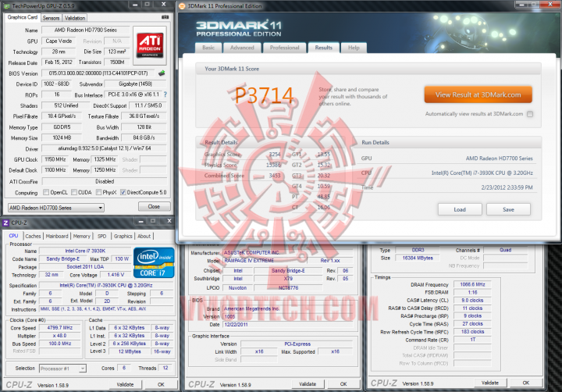
Task: Click the Memory Type GDDR5 field
Action: click(62, 127)
